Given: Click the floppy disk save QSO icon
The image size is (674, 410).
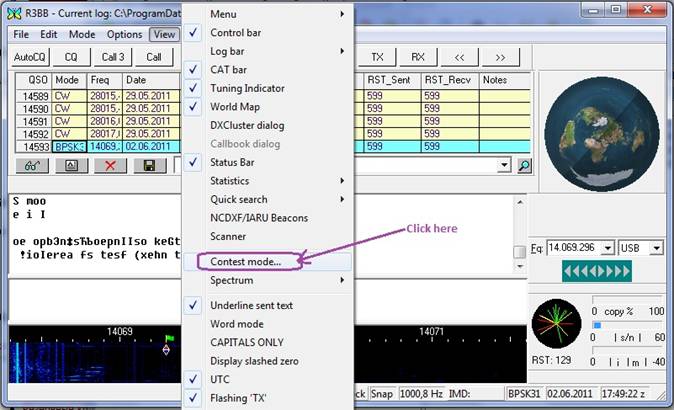Looking at the screenshot, I should [149, 165].
